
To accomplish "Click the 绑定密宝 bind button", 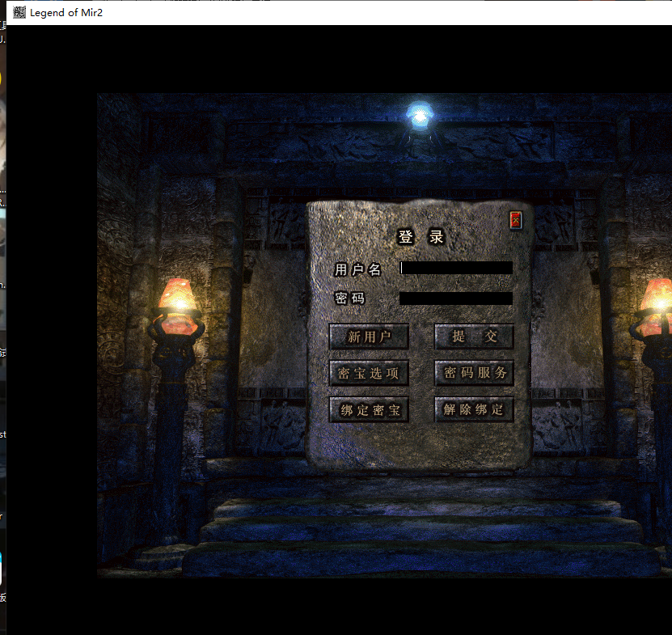I will tap(369, 410).
